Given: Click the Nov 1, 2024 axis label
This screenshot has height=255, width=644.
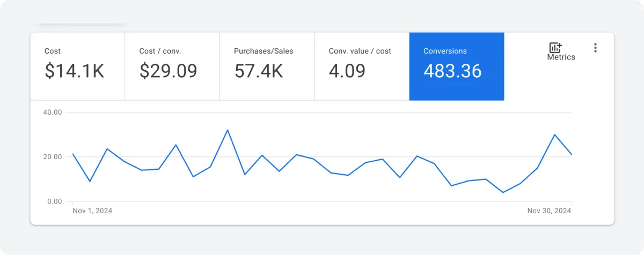Looking at the screenshot, I should (x=92, y=211).
